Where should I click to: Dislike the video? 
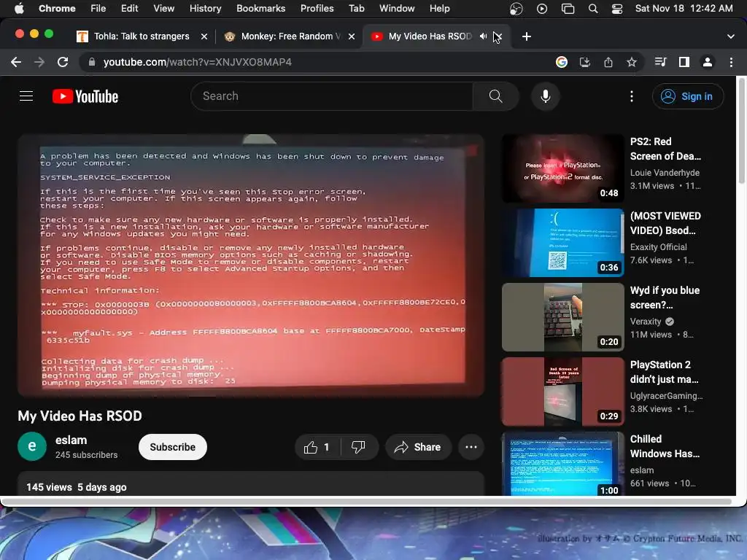pyautogui.click(x=358, y=447)
